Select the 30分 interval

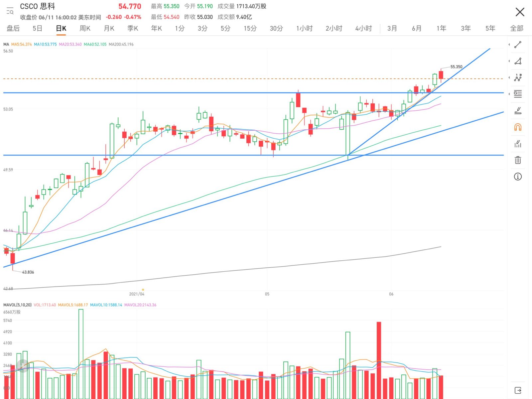[276, 28]
